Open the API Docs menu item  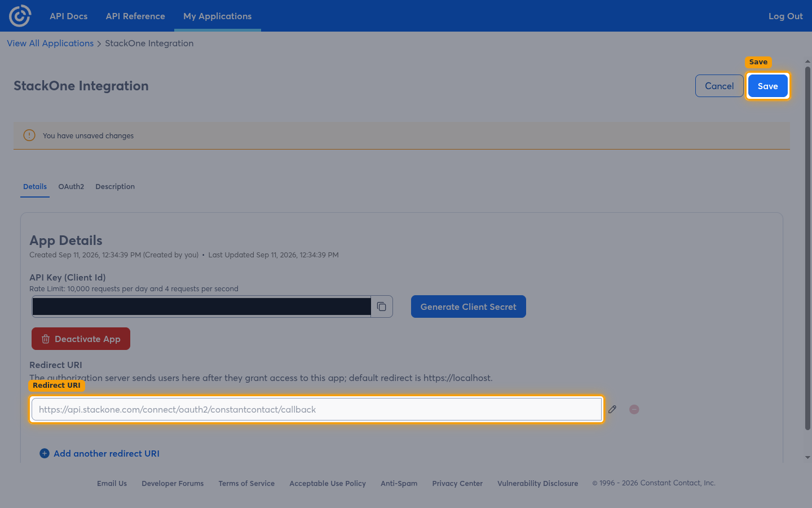[69, 16]
